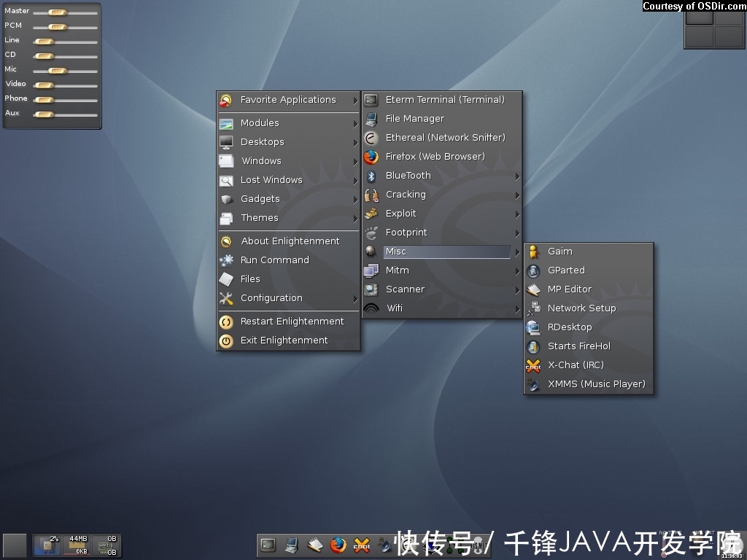
Task: Expand the Desktops submenu
Action: click(289, 142)
